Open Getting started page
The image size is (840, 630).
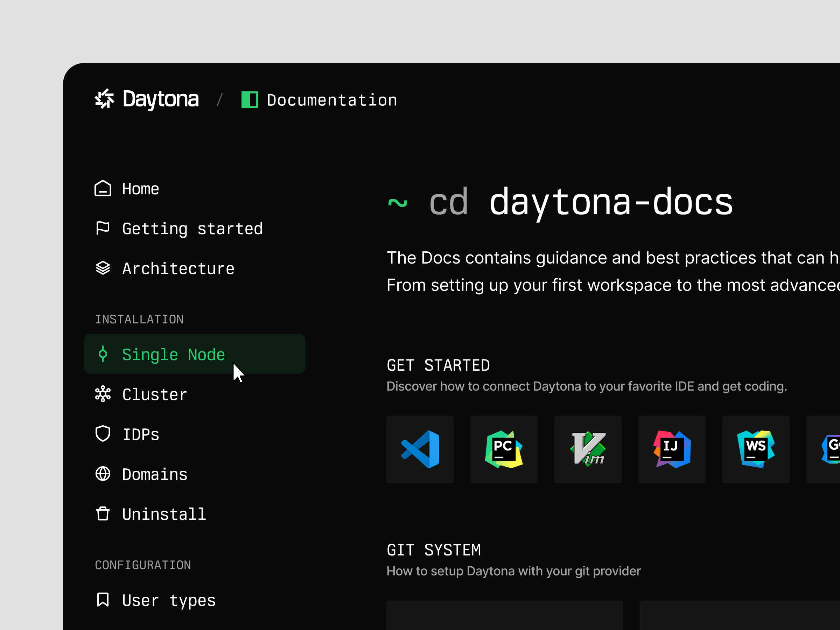click(192, 229)
